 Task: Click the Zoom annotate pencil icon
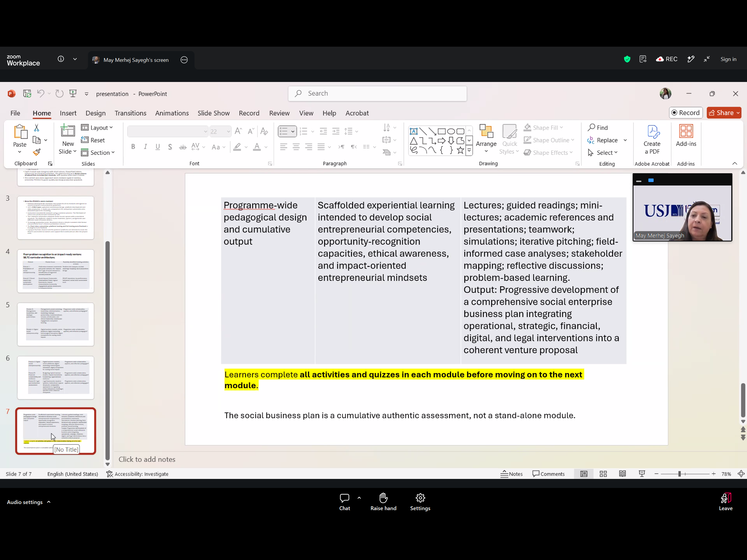click(691, 60)
